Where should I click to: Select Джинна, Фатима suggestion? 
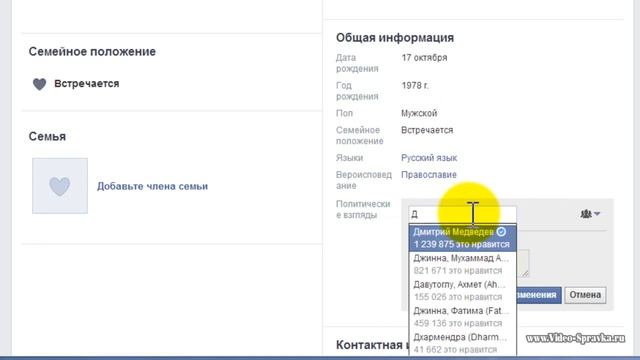click(462, 317)
